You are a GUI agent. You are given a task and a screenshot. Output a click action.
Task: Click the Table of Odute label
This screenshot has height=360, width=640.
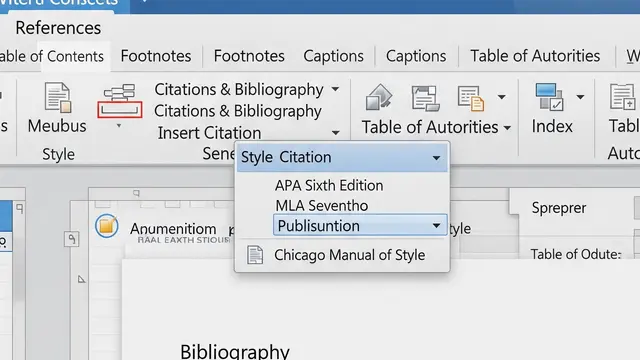click(x=576, y=254)
